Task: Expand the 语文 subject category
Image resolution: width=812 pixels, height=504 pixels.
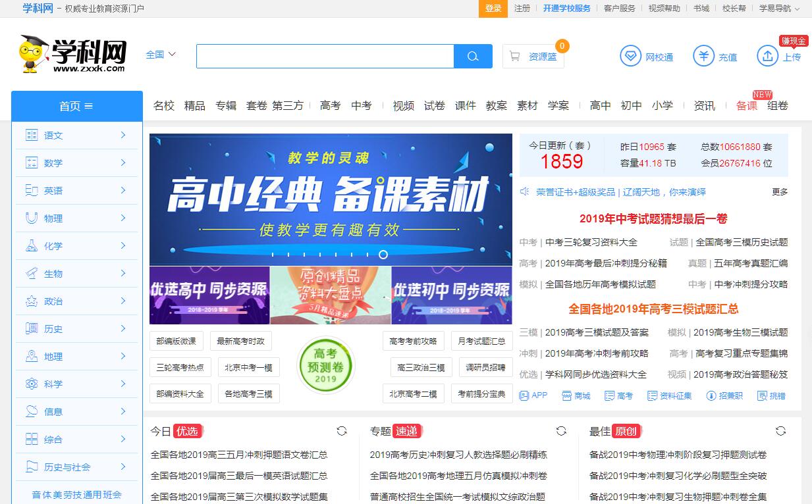Action: 122,135
